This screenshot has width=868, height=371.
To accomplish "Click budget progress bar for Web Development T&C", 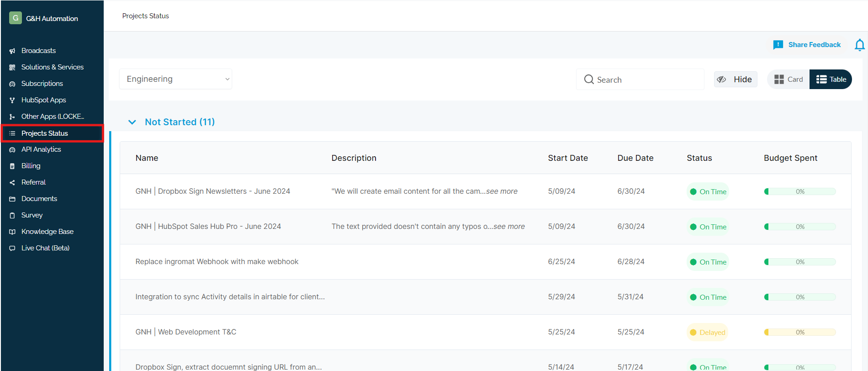I will pos(800,332).
